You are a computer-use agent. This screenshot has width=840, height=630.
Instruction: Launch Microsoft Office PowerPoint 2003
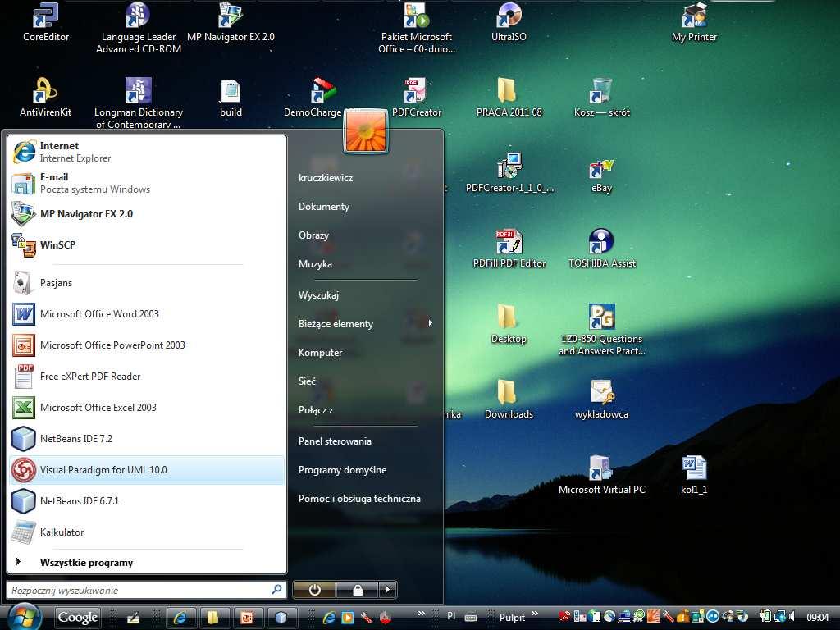[148, 345]
